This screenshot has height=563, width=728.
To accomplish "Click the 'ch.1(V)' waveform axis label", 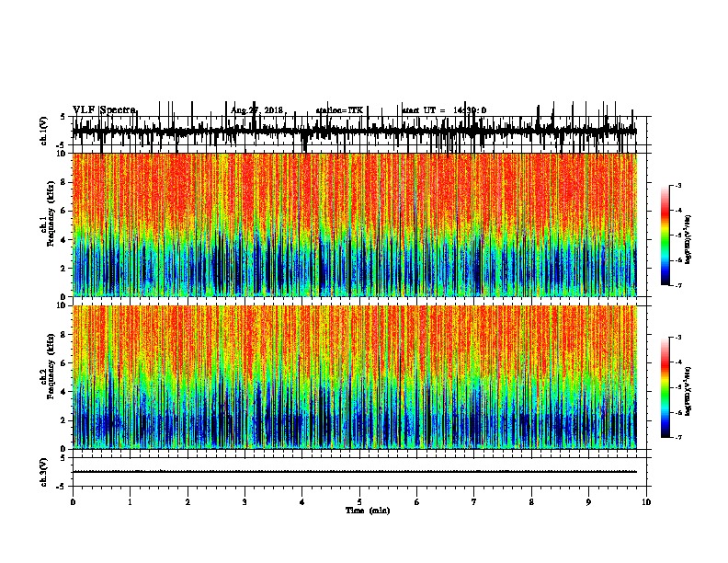I will 44,131.
